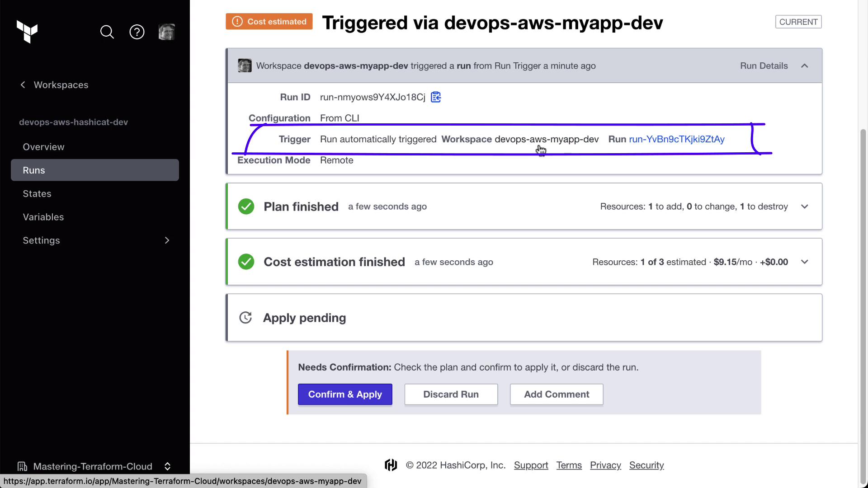868x488 pixels.
Task: Select Variables in the sidebar
Action: pyautogui.click(x=43, y=217)
